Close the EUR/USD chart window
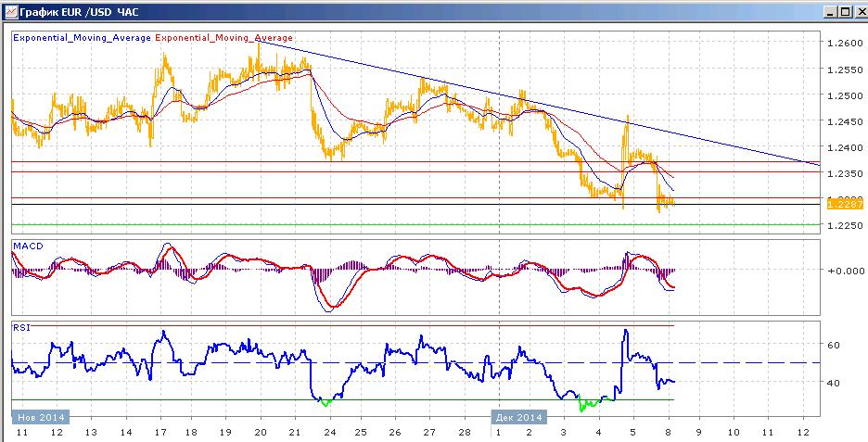The image size is (868, 442). [x=859, y=12]
